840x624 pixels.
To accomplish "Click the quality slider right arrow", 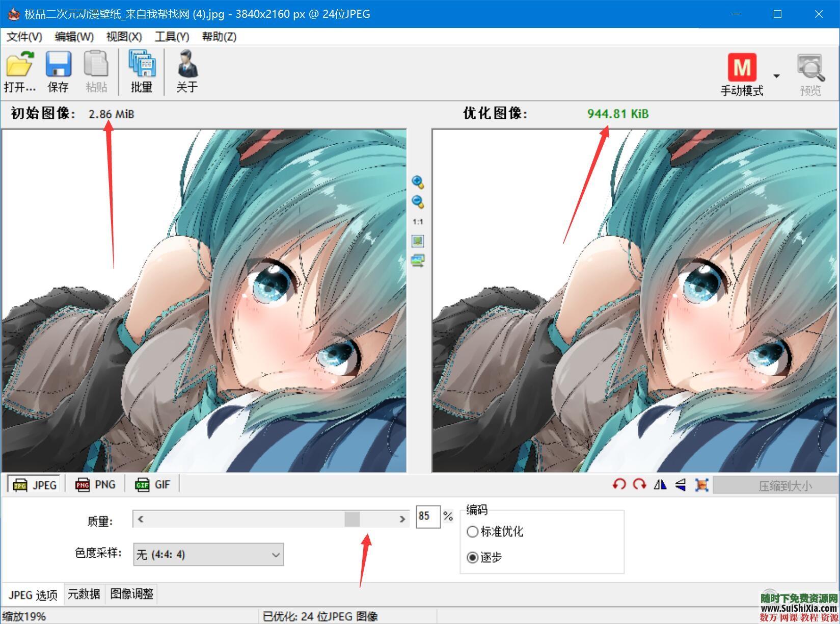I will 402,519.
